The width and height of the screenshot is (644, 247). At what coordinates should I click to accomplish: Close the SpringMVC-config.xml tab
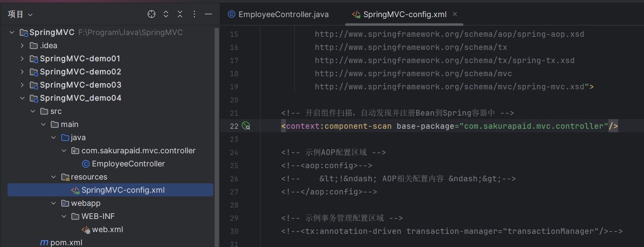coord(455,14)
